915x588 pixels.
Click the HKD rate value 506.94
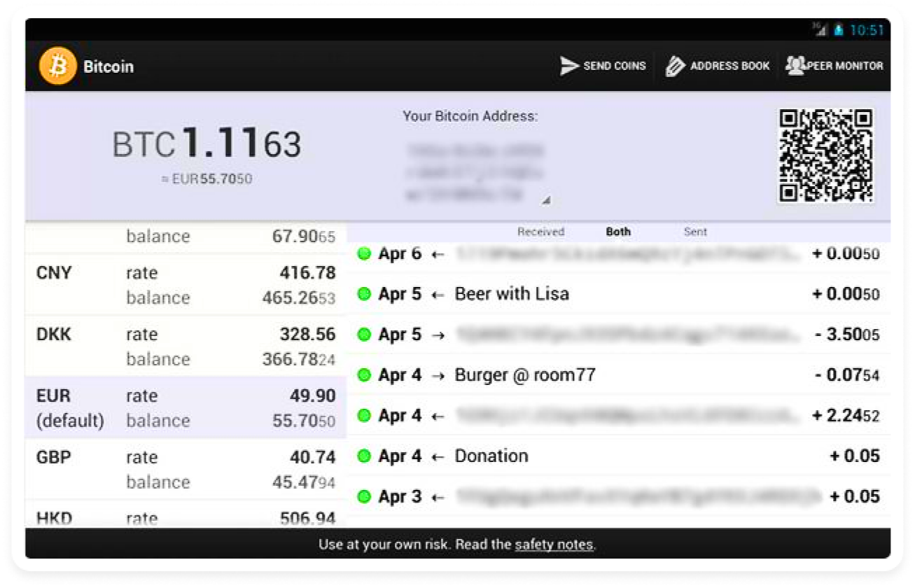(x=307, y=519)
